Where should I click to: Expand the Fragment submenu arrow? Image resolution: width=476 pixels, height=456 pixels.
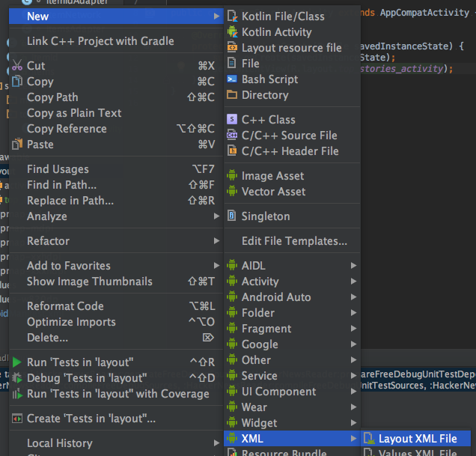(x=353, y=329)
